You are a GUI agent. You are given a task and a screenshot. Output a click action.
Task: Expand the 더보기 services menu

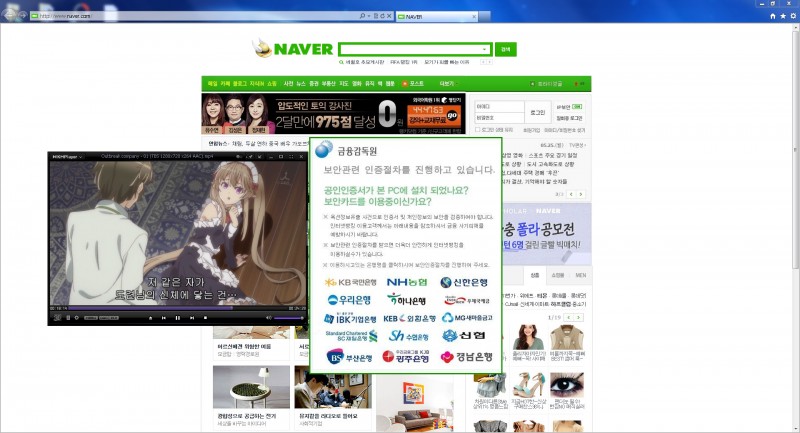(x=447, y=84)
